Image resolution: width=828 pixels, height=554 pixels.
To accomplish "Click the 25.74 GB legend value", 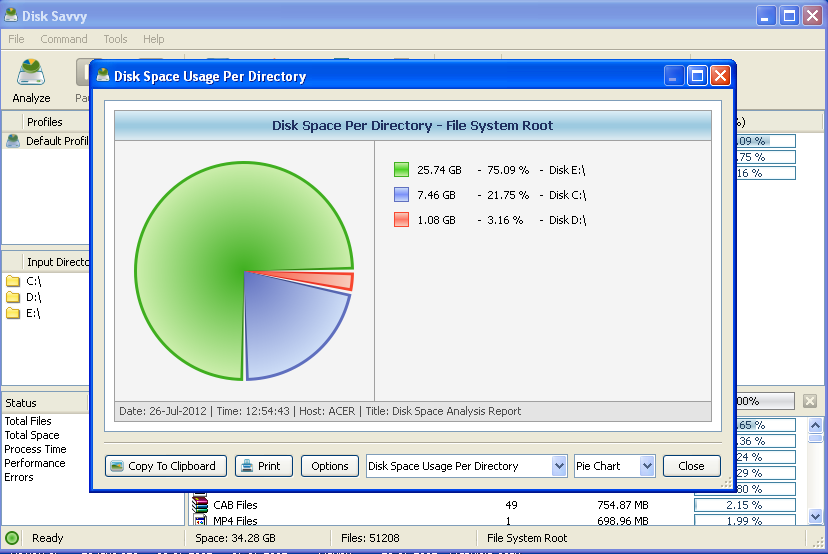I will [439, 170].
